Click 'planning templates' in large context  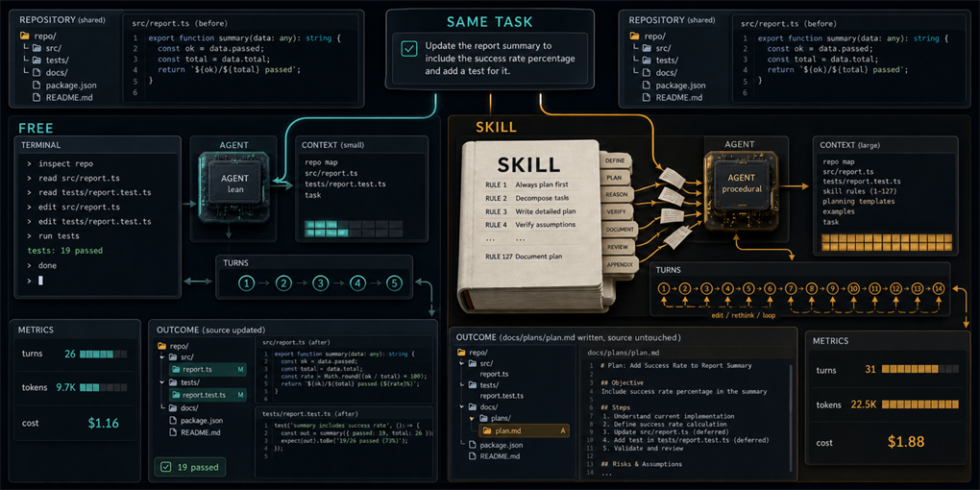click(859, 201)
